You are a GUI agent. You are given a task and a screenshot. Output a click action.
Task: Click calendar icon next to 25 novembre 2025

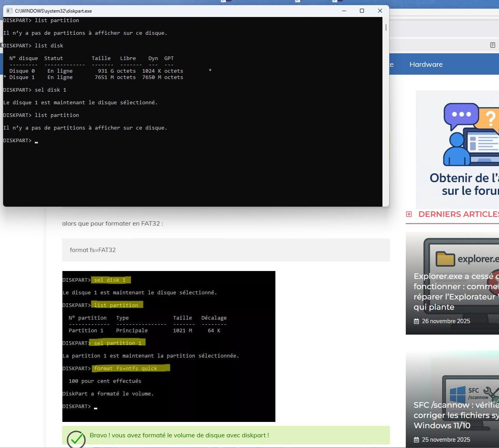click(416, 440)
